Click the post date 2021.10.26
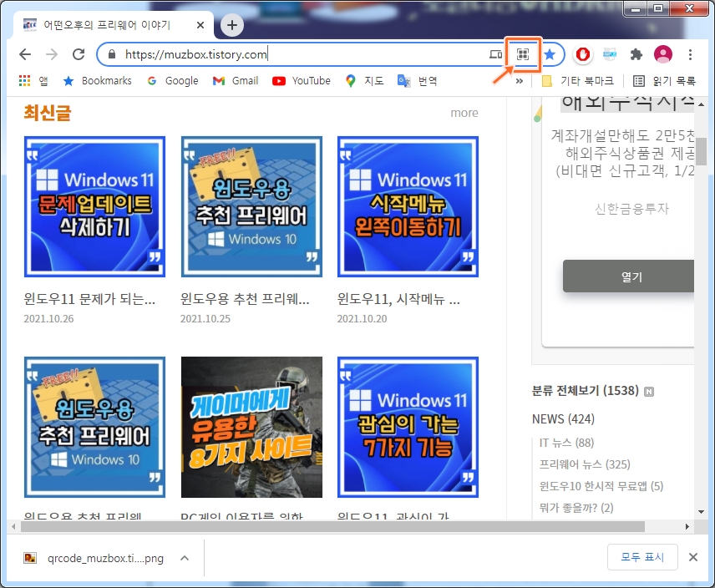This screenshot has height=588, width=715. point(48,318)
